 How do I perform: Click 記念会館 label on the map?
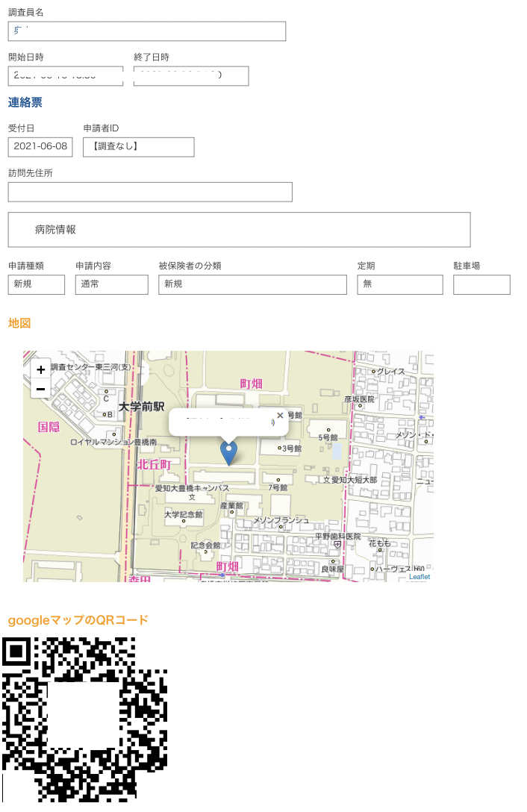(206, 546)
